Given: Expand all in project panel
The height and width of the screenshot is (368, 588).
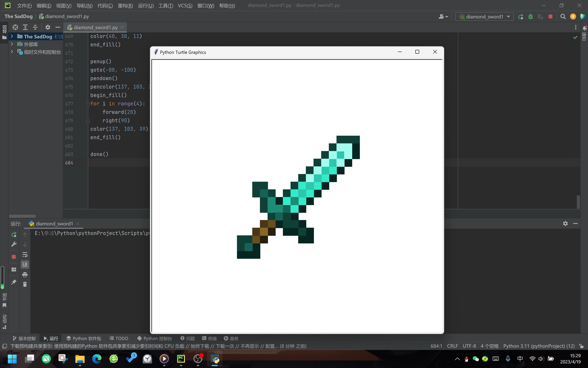Looking at the screenshot, I should (x=25, y=27).
